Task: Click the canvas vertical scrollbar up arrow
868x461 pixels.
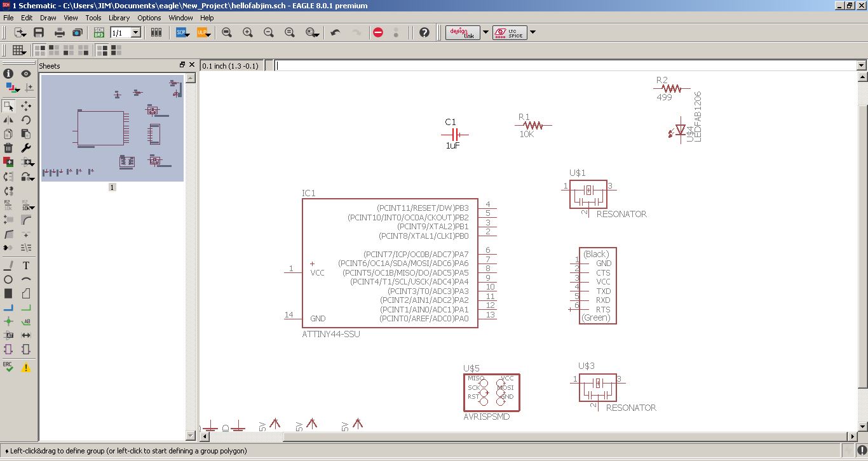Action: [x=863, y=76]
